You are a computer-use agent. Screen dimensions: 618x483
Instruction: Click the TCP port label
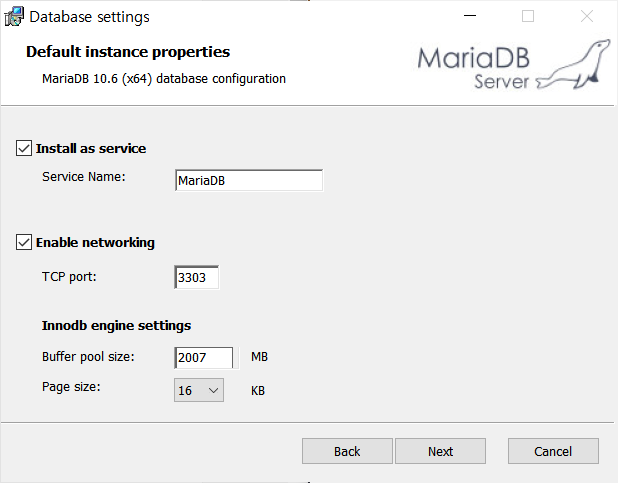[69, 277]
